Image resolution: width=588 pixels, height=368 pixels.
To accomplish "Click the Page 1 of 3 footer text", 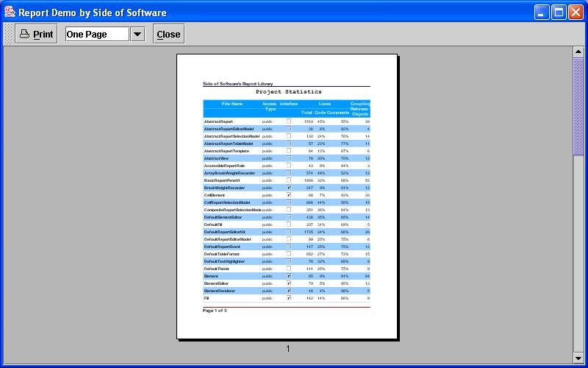I will tap(215, 311).
